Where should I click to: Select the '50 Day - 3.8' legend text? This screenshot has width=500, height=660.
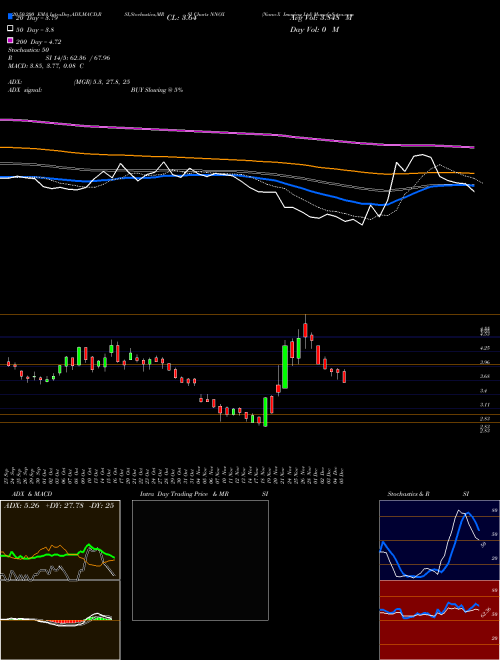coord(35,30)
